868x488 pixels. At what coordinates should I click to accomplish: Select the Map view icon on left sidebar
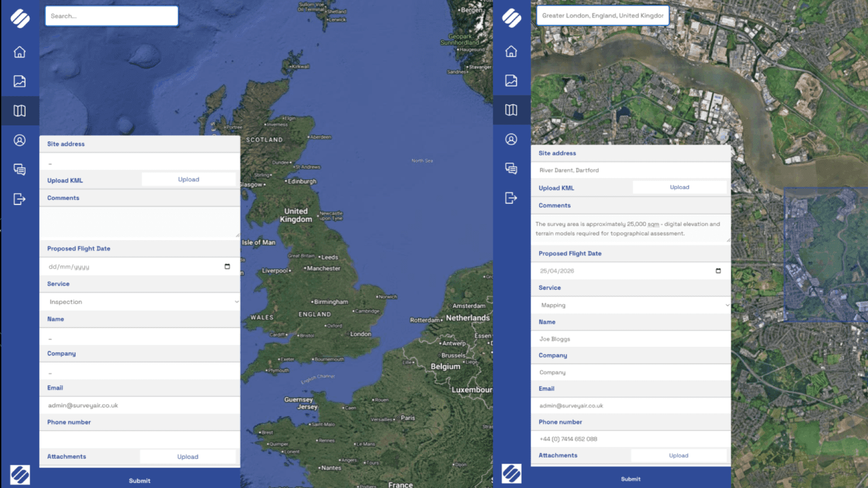(20, 110)
